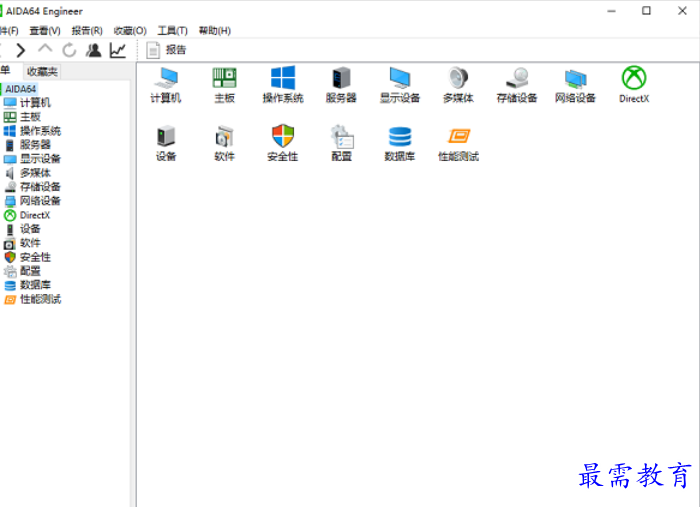Image resolution: width=700 pixels, height=507 pixels.
Task: Select 计算机 in the sidebar tree
Action: pos(27,103)
